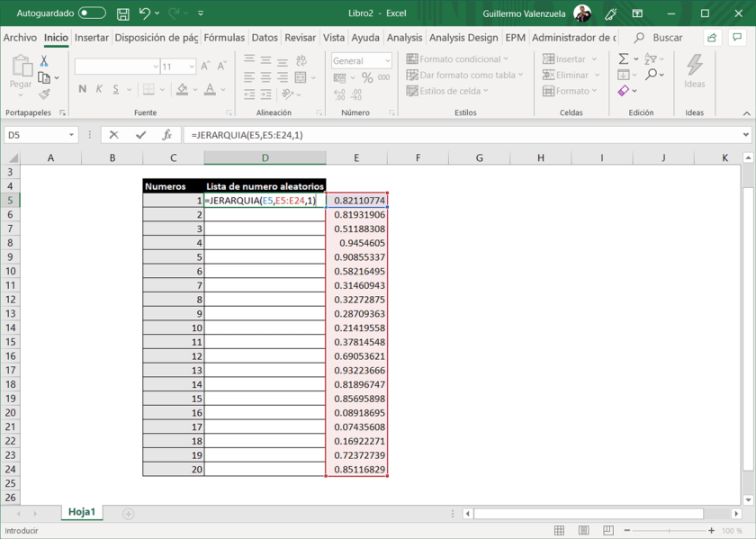Select the Hoja1 sheet tab
This screenshot has width=756, height=539.
click(81, 512)
